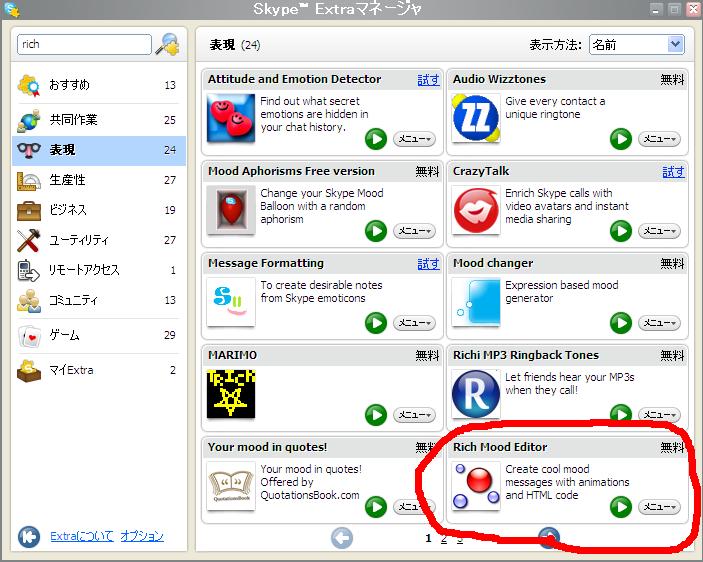Screen dimensions: 703x562
Task: Open メニュー dropdown for Mood Aphorisms
Action: click(414, 231)
